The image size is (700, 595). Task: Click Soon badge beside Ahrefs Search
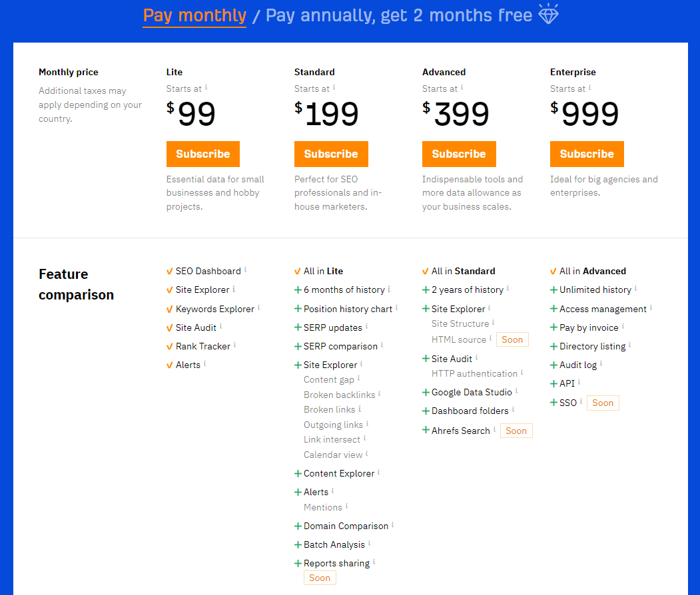(516, 431)
